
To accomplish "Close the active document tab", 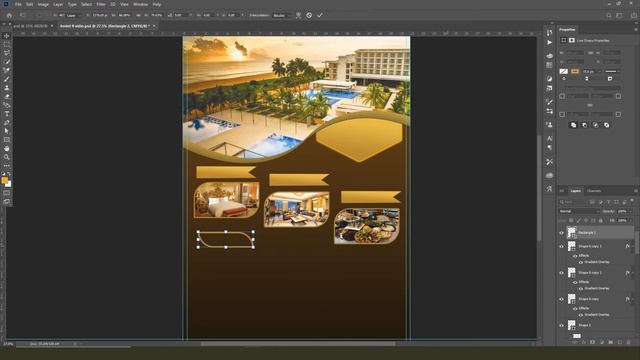I will [154, 26].
